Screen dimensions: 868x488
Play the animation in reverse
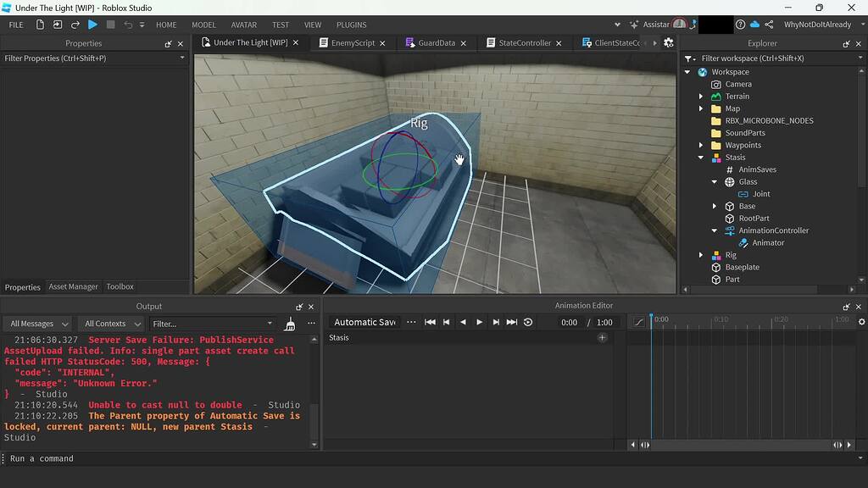[x=463, y=322]
